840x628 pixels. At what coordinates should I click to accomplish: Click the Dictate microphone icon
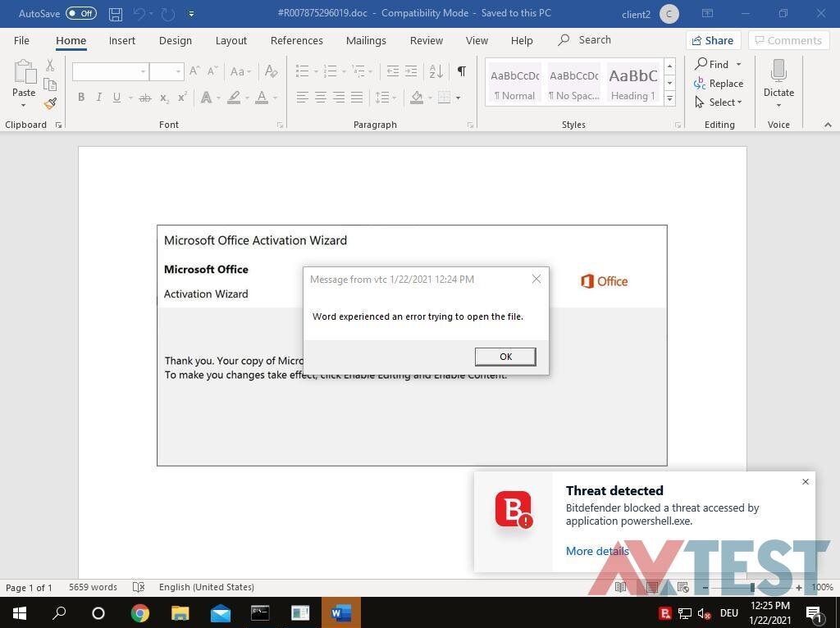[778, 72]
